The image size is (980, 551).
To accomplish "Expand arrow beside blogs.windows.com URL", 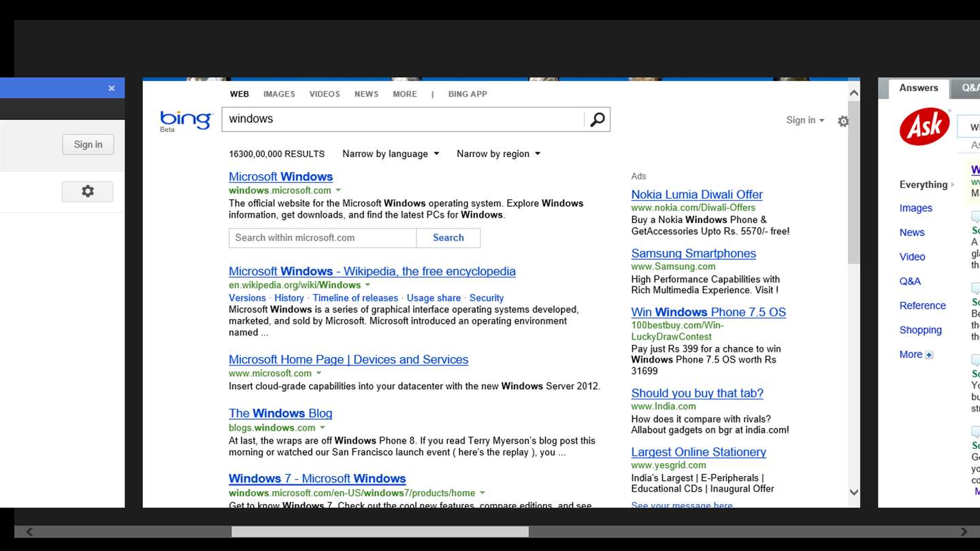I will [322, 428].
